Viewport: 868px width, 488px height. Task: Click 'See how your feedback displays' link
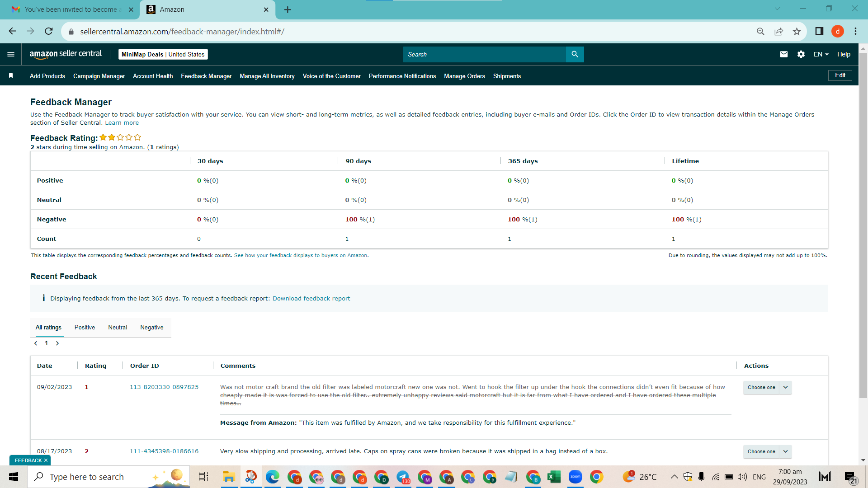301,256
